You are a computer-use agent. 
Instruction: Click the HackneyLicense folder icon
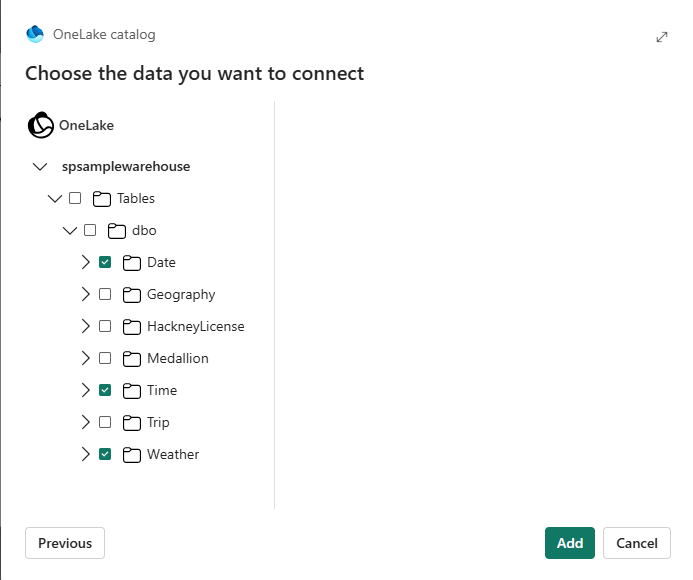point(131,326)
